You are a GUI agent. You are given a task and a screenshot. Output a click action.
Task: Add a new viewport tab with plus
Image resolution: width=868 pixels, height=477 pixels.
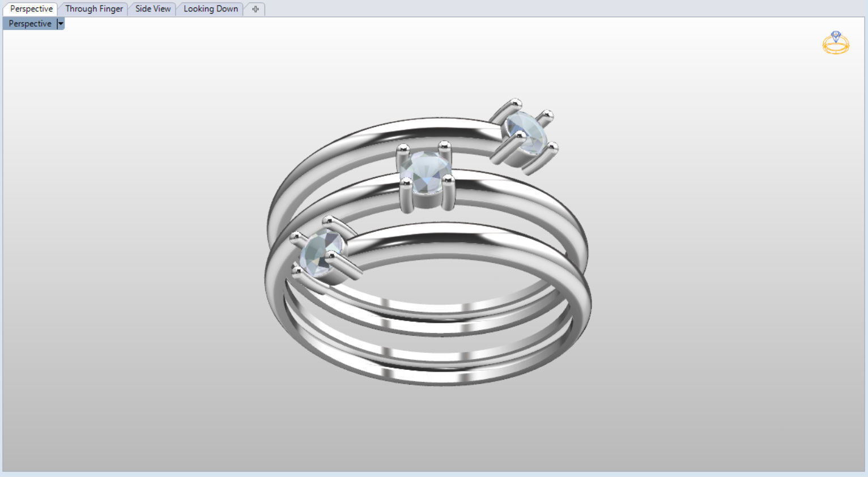(255, 9)
